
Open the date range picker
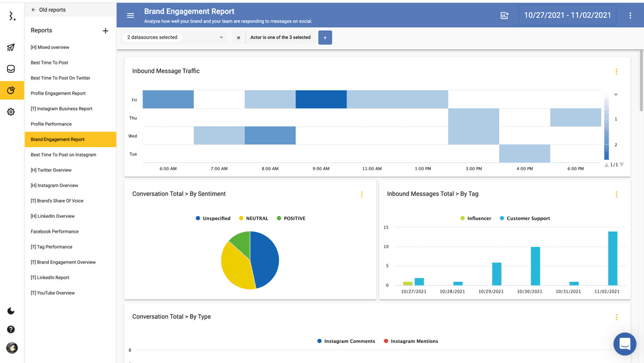tap(567, 15)
